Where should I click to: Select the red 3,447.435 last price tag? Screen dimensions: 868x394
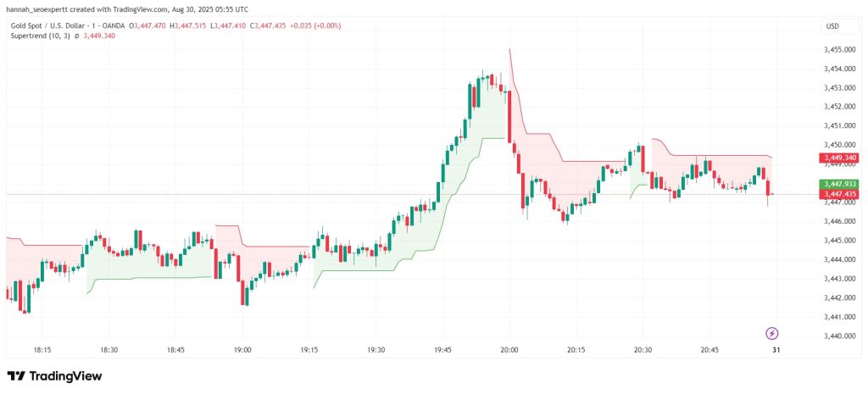click(x=838, y=194)
